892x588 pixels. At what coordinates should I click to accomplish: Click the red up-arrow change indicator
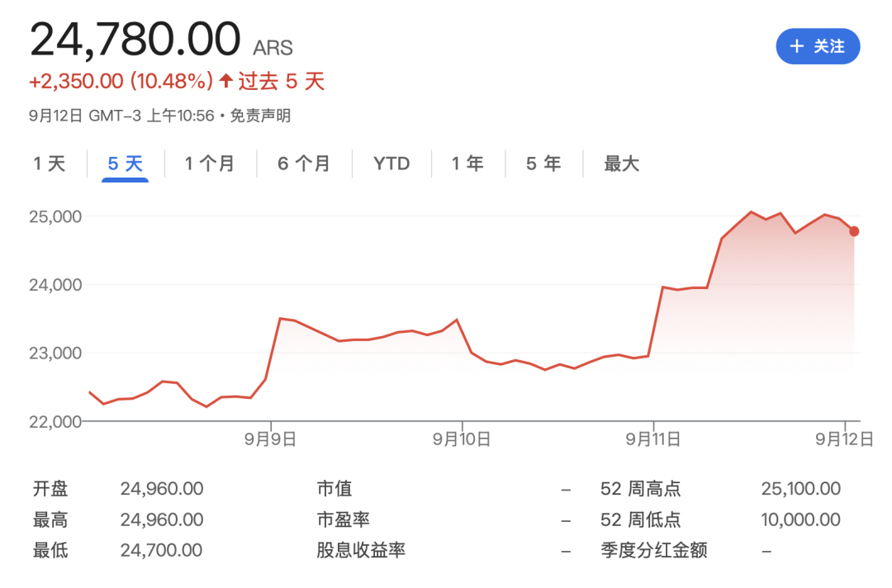coord(226,81)
